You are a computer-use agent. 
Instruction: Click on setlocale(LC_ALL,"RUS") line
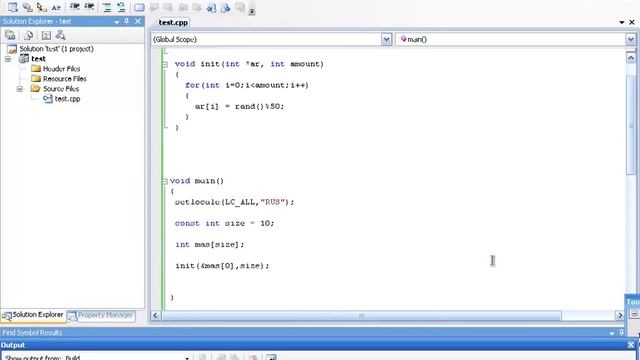(x=234, y=202)
